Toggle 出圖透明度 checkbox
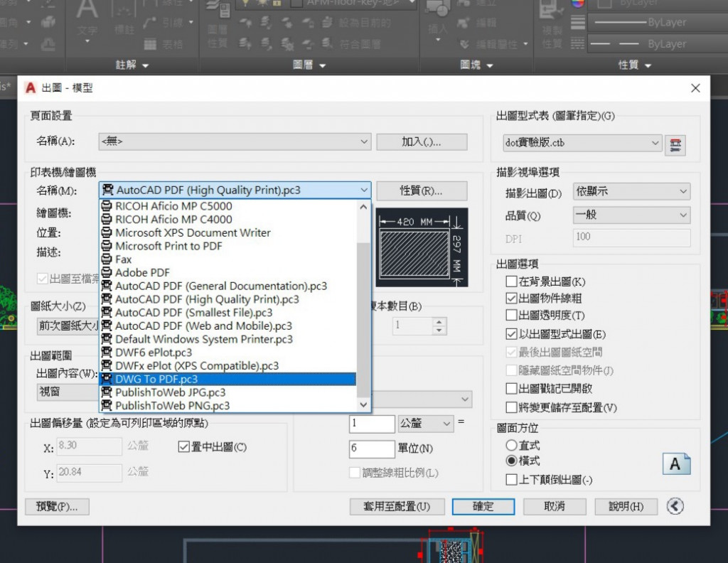This screenshot has width=728, height=563. 511,315
